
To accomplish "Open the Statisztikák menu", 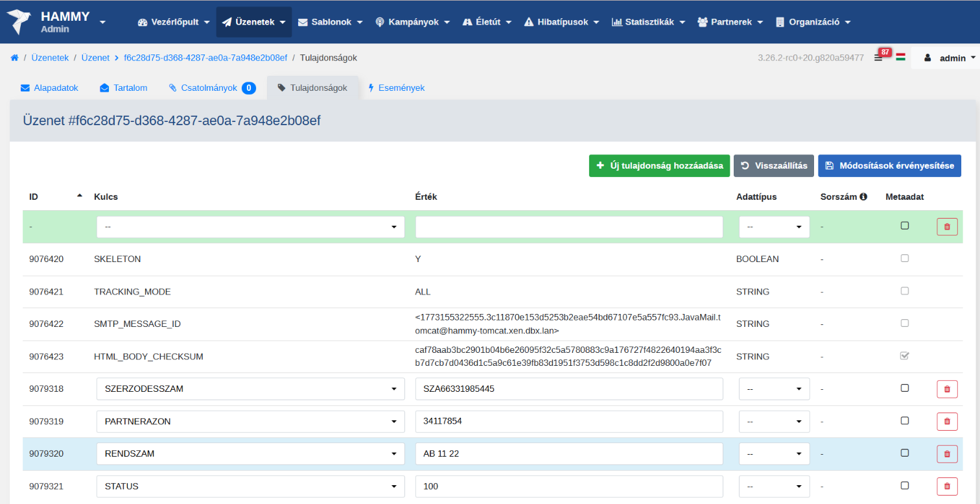I will pos(647,22).
